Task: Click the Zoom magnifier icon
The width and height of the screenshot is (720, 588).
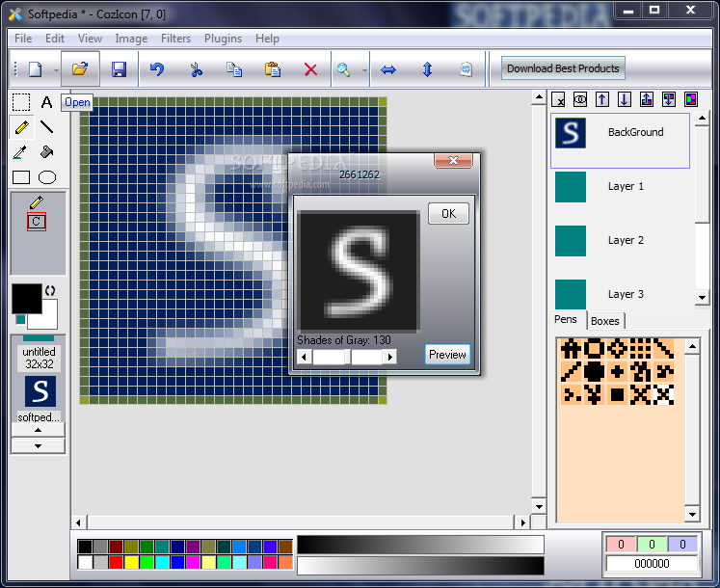Action: tap(343, 69)
